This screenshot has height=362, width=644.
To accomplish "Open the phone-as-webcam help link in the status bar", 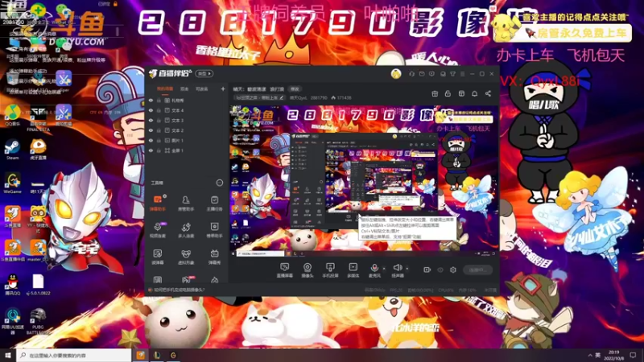I will [x=179, y=290].
